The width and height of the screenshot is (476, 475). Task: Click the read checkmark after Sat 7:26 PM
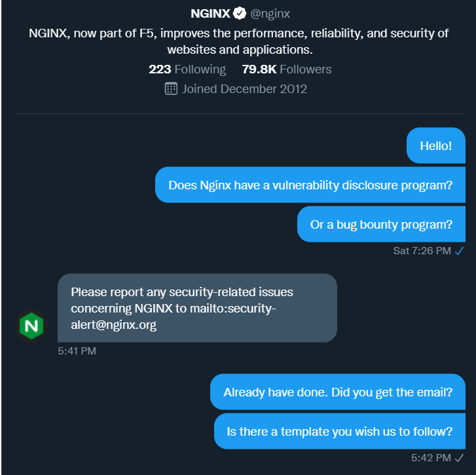pos(460,250)
